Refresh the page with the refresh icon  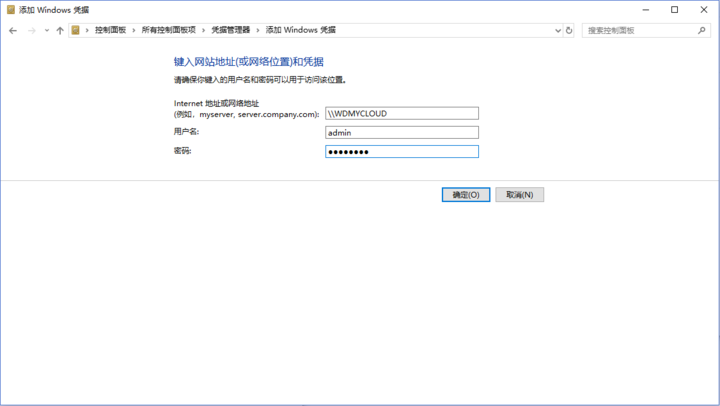[x=569, y=31]
